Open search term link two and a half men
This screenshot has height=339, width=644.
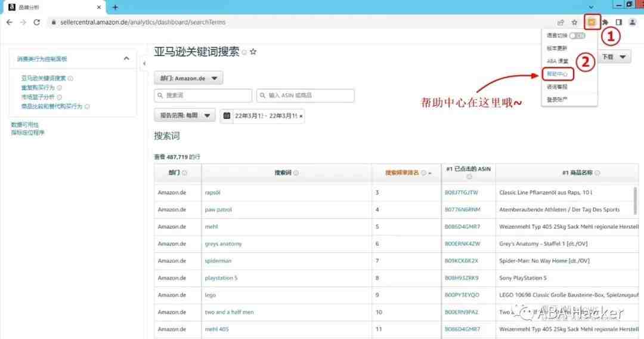pos(229,312)
